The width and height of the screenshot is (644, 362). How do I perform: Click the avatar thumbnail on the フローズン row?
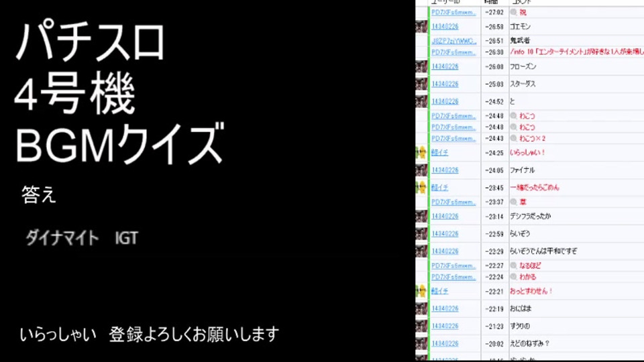coord(421,66)
